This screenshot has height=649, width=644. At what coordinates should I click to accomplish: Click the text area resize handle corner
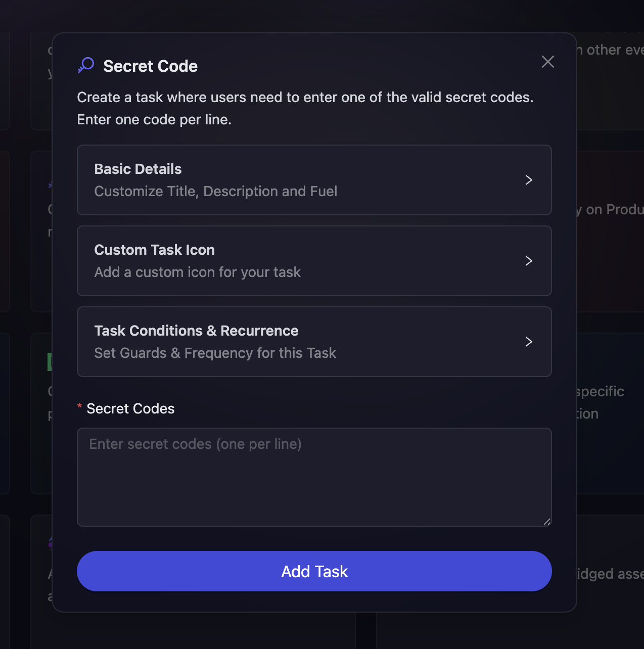pyautogui.click(x=547, y=522)
